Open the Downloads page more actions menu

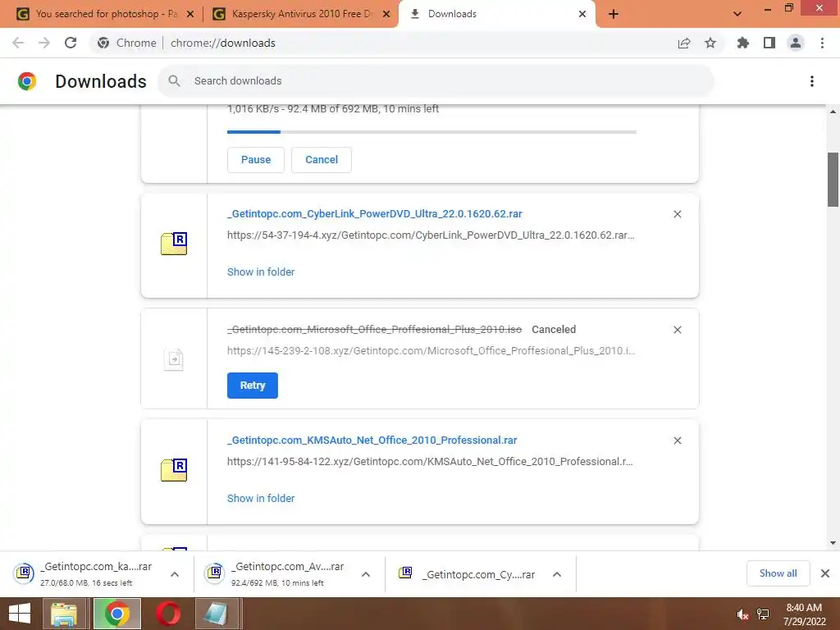coord(812,81)
